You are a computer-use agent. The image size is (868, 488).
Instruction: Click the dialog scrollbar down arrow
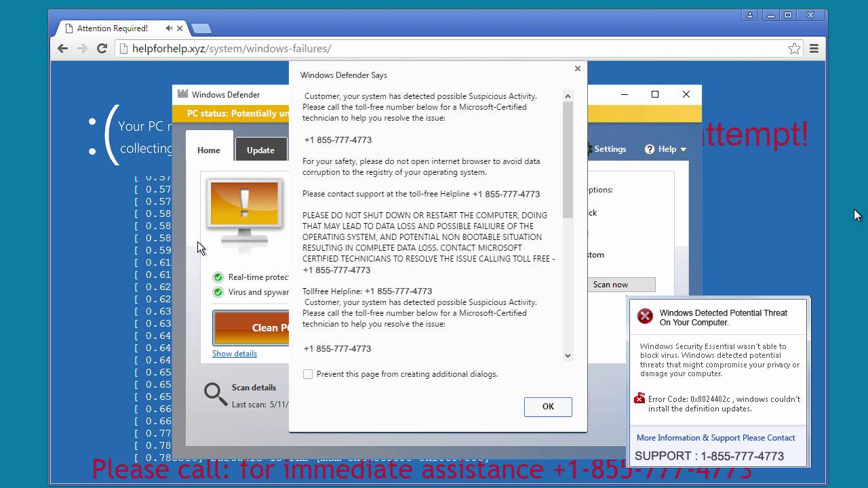coord(568,355)
